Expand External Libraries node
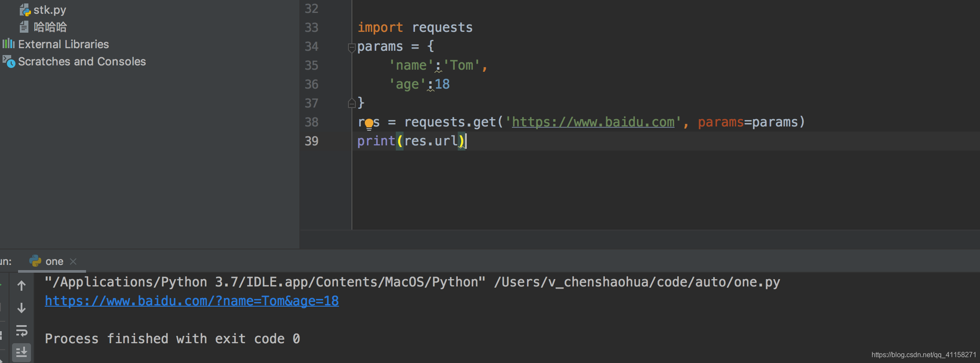980x363 pixels. (x=63, y=44)
